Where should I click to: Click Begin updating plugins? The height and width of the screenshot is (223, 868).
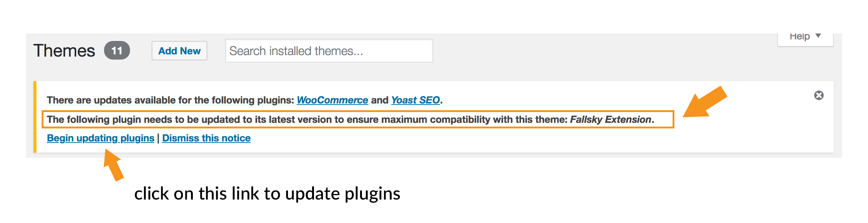coord(100,138)
